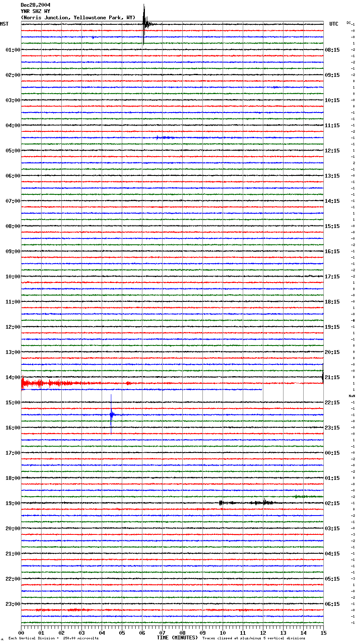Select the 05:00 MST row label

(x=13, y=151)
